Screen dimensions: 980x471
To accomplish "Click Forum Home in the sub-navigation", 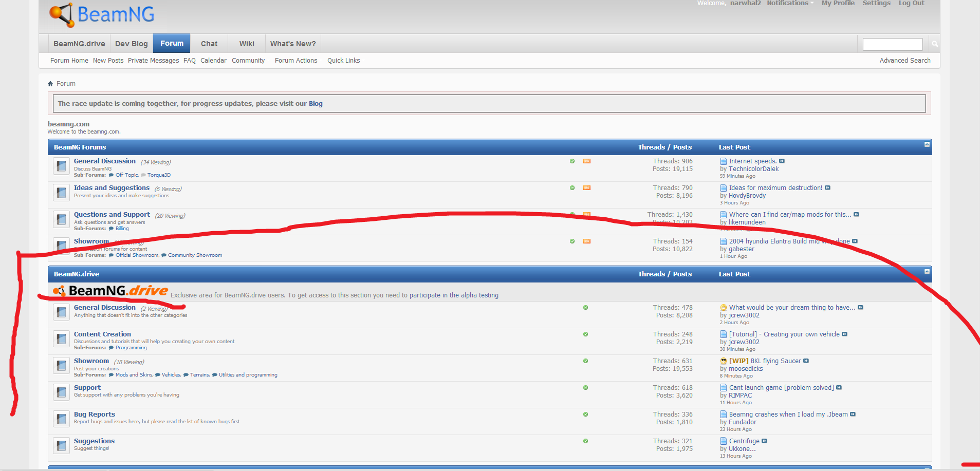I will (69, 61).
